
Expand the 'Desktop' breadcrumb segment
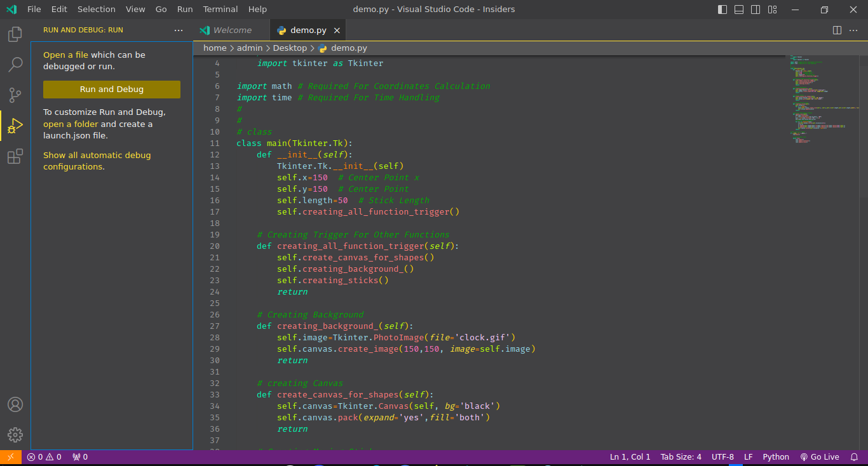coord(290,48)
